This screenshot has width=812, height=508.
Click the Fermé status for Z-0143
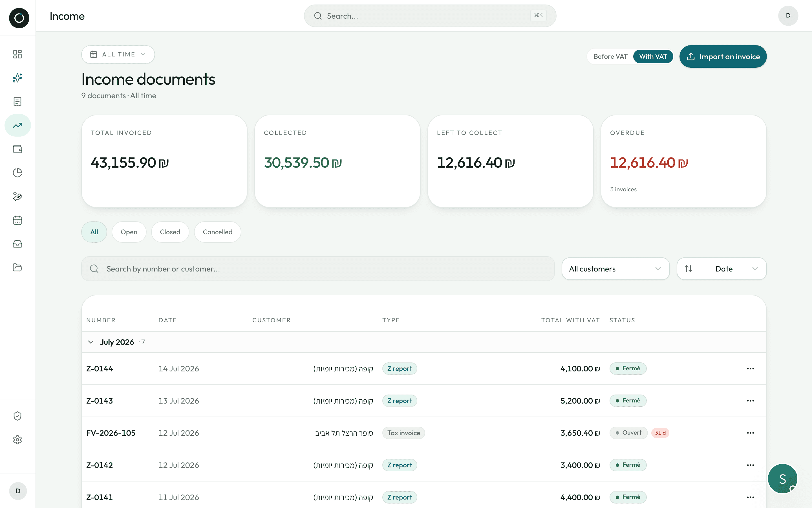pyautogui.click(x=628, y=400)
